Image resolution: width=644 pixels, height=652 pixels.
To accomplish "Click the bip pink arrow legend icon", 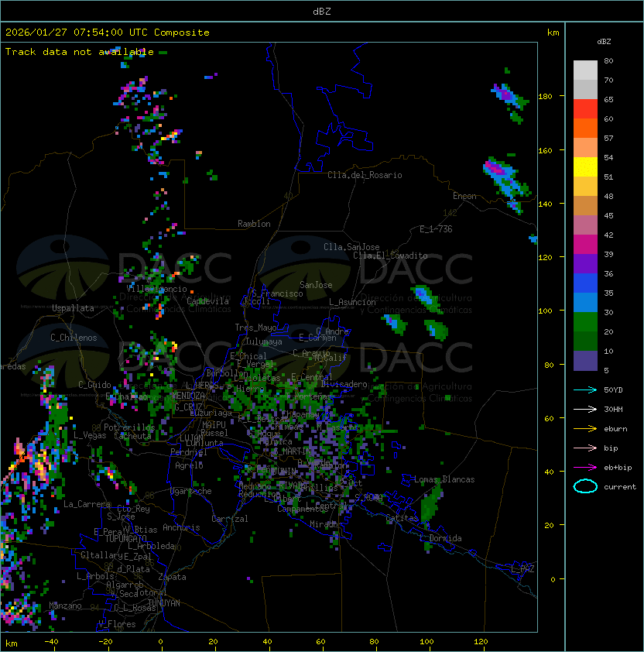I will tap(585, 448).
